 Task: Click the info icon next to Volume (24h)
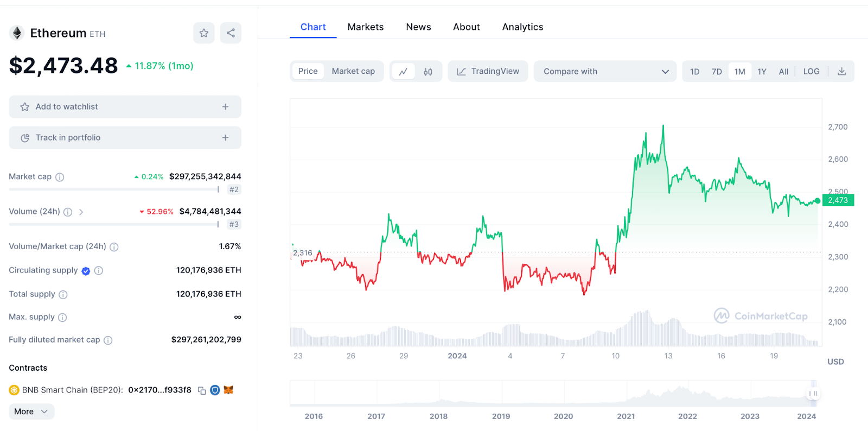click(68, 212)
